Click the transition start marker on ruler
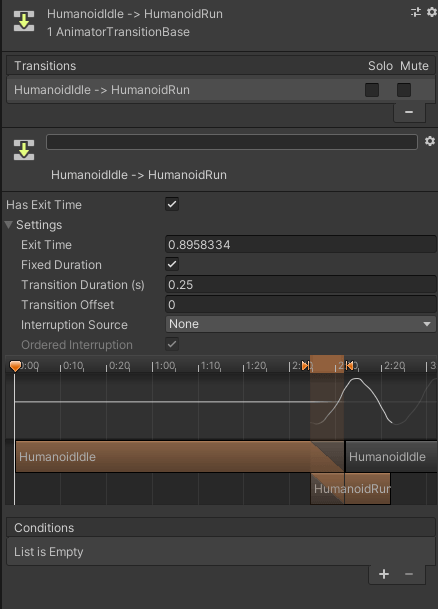 coord(306,365)
